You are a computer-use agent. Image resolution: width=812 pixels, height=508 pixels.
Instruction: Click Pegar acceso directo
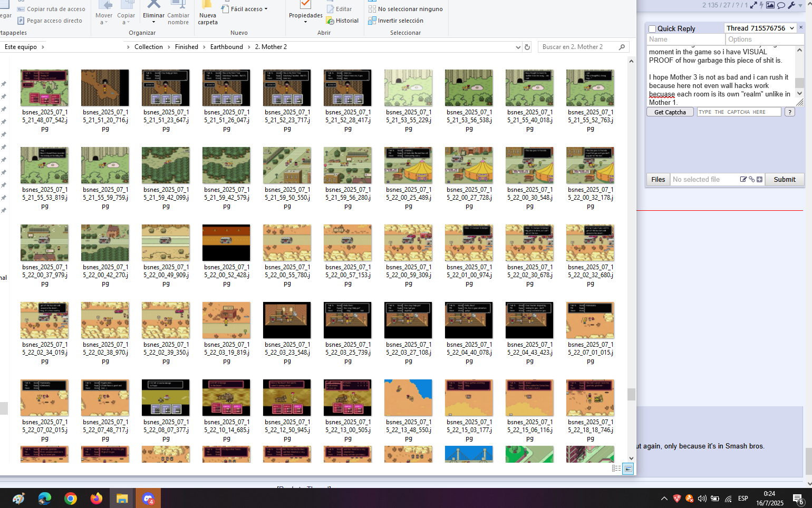click(x=50, y=21)
